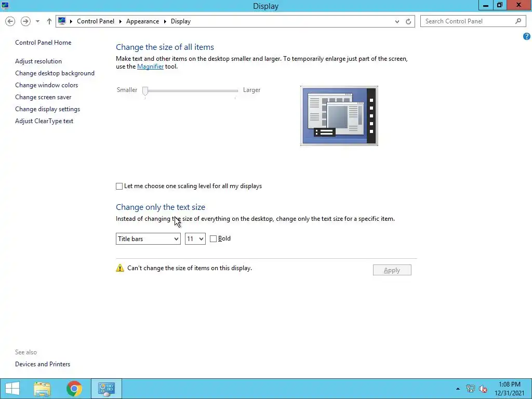Click the display preview thumbnail

click(x=339, y=116)
